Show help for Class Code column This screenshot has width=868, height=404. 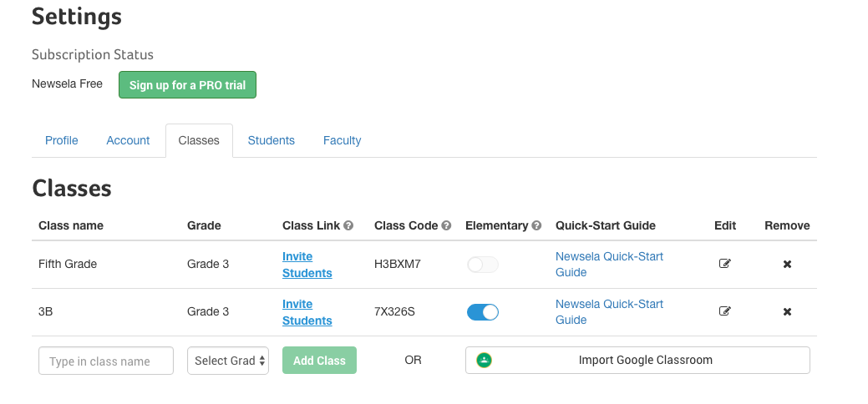click(x=446, y=226)
